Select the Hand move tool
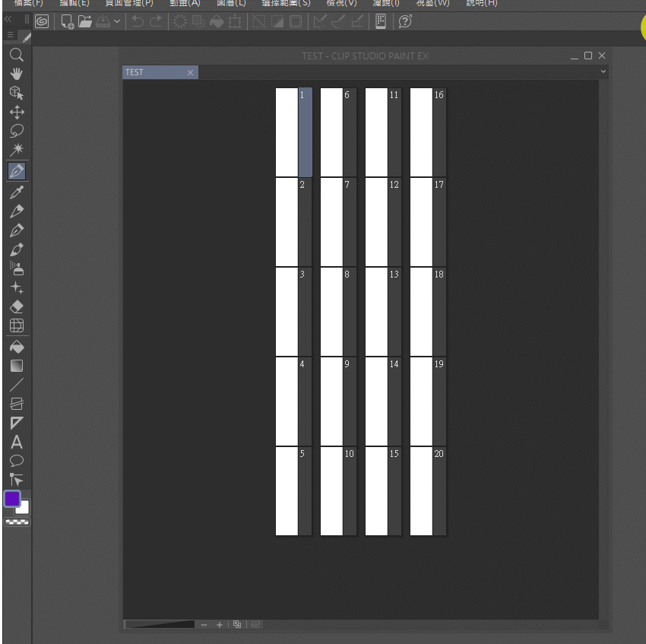646x644 pixels. point(17,74)
